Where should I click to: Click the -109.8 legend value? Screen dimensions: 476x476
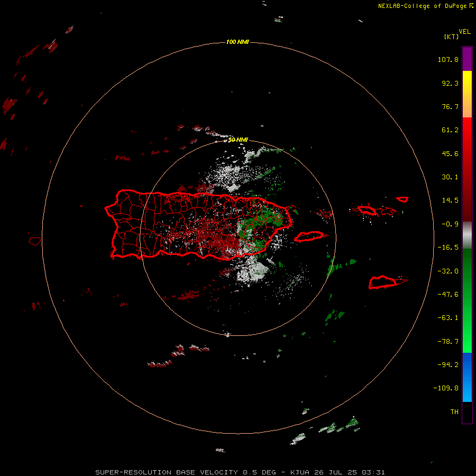coord(446,388)
